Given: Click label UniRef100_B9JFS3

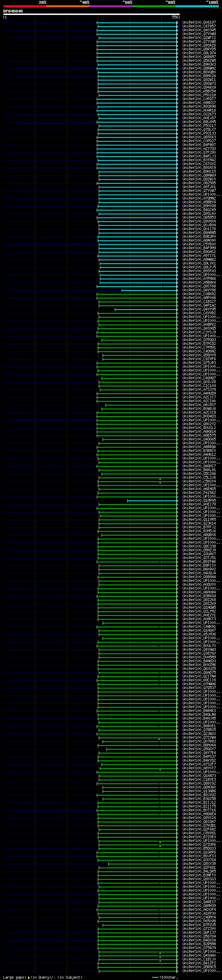Looking at the screenshot, I should point(199,856).
